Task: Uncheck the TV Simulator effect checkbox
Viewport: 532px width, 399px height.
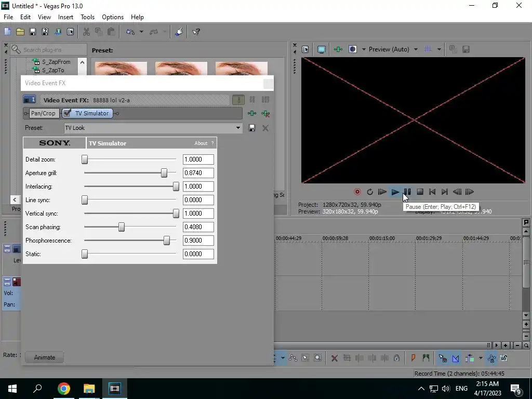Action: (67, 113)
